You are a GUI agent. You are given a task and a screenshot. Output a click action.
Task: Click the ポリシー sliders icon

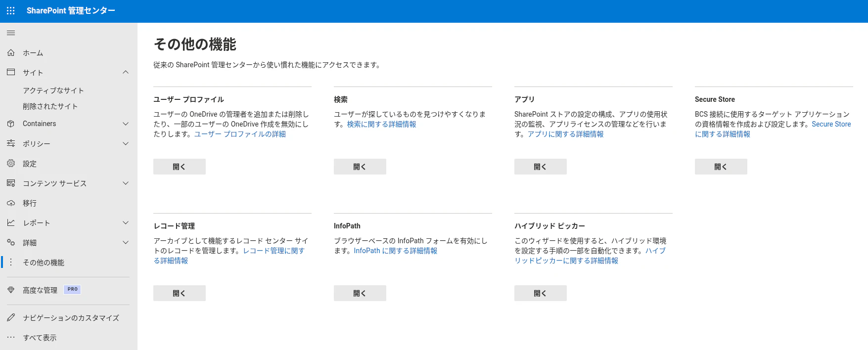[x=11, y=143]
